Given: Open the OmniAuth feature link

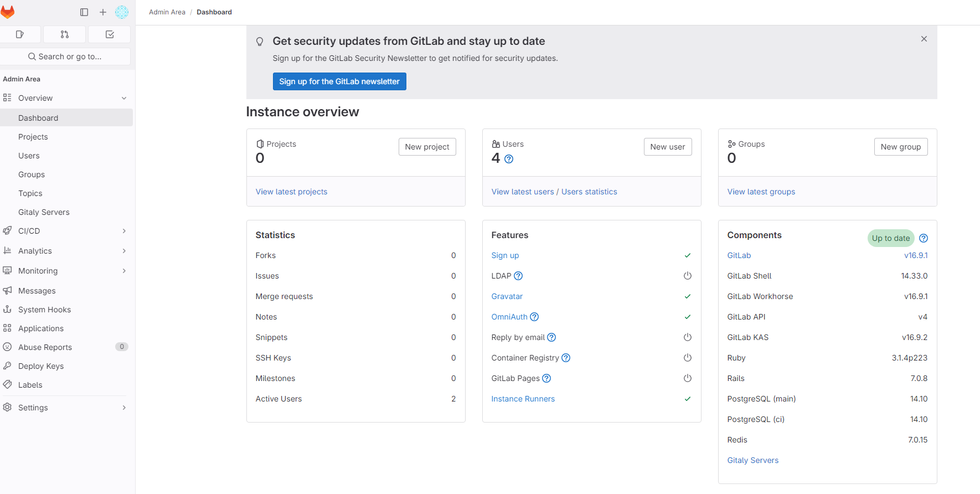Looking at the screenshot, I should tap(509, 317).
